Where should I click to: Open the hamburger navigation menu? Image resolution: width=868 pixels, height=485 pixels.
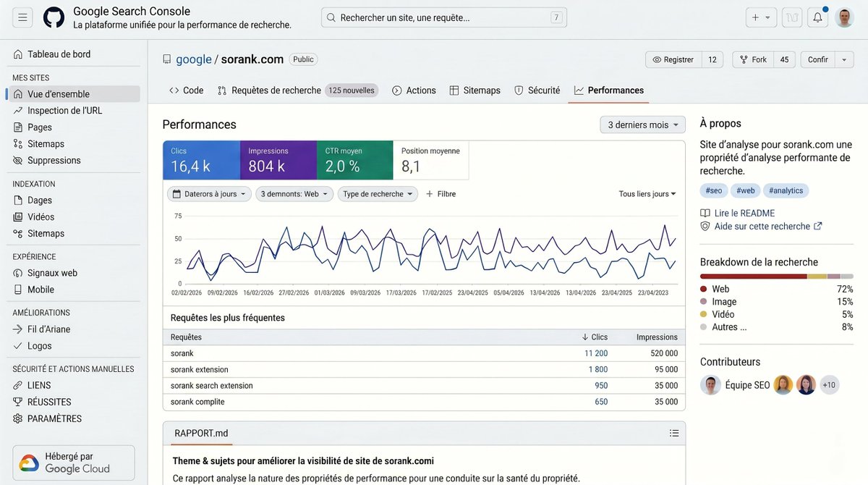pyautogui.click(x=22, y=18)
